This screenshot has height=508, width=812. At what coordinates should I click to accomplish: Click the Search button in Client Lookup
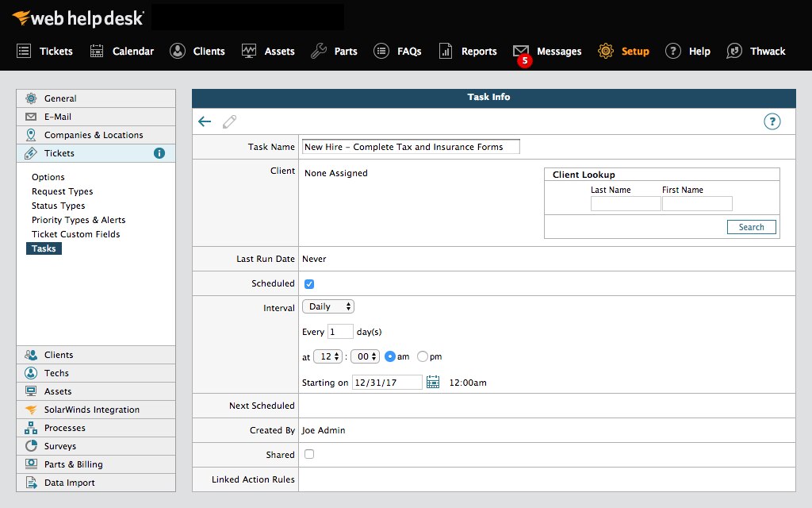click(750, 226)
